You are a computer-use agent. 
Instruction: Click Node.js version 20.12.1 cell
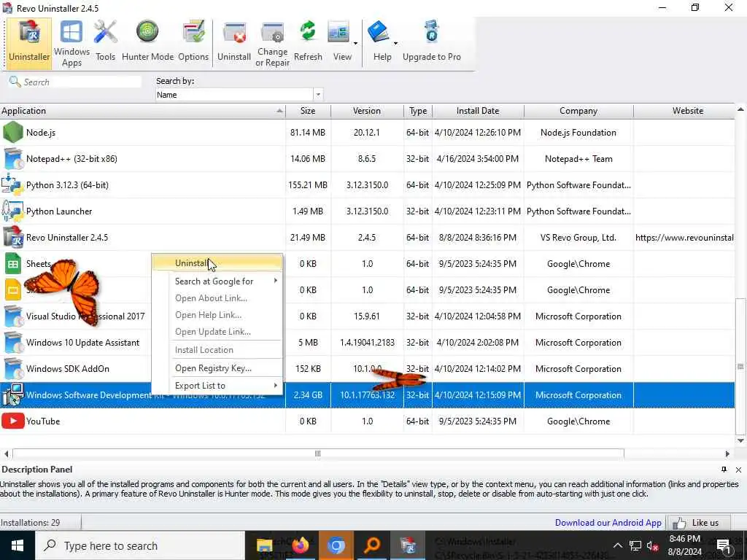coord(367,133)
